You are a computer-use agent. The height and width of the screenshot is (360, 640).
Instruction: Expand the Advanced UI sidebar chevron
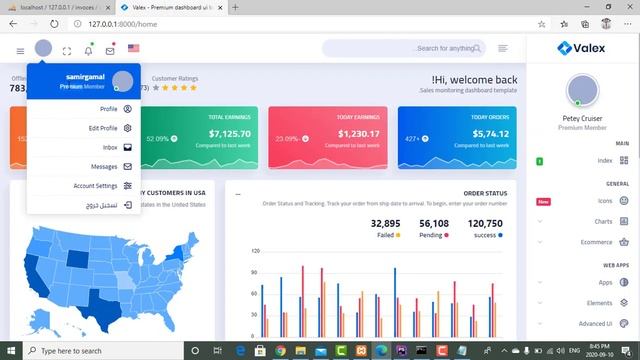540,324
